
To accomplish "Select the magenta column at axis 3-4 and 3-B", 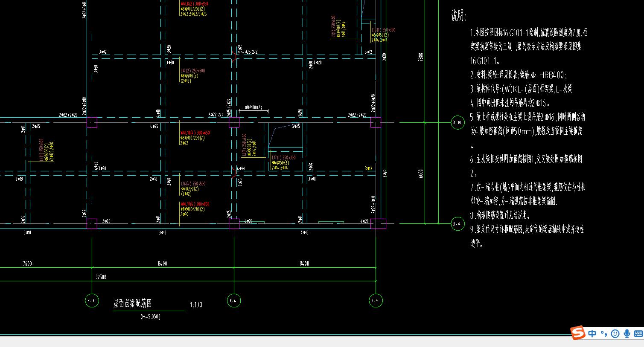I will 234,123.
